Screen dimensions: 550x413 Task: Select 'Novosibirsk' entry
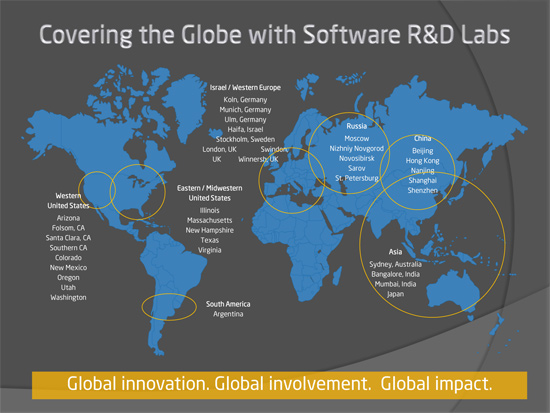[357, 158]
